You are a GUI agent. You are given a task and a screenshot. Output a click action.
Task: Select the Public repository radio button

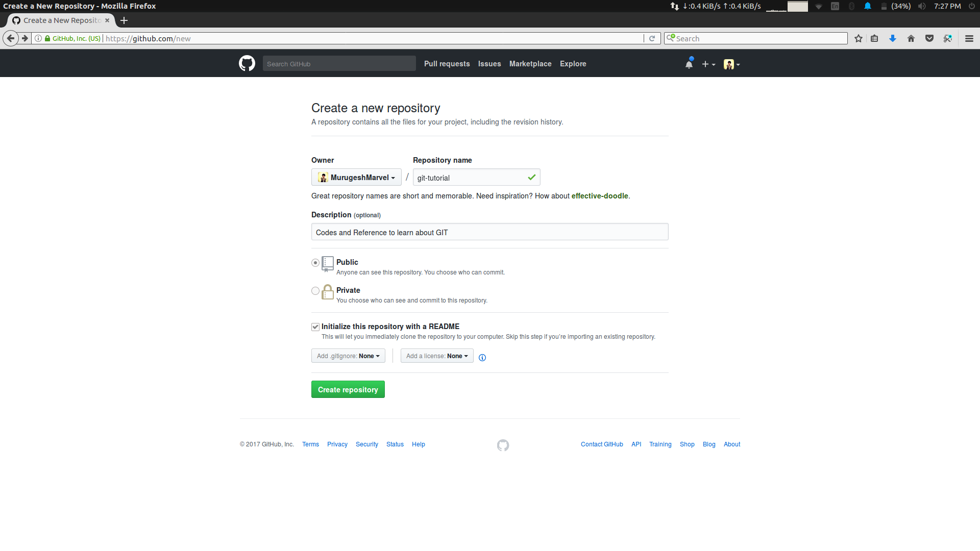point(315,262)
